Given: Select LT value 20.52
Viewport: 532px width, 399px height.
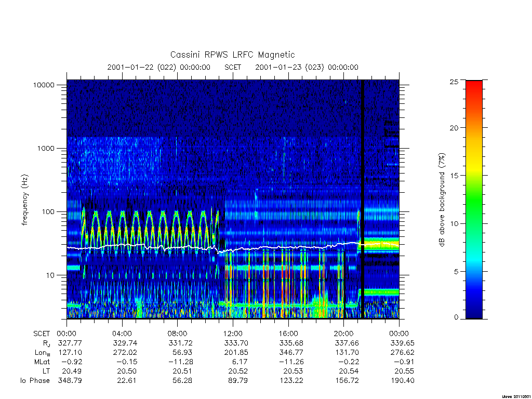Looking at the screenshot, I should pos(238,371).
